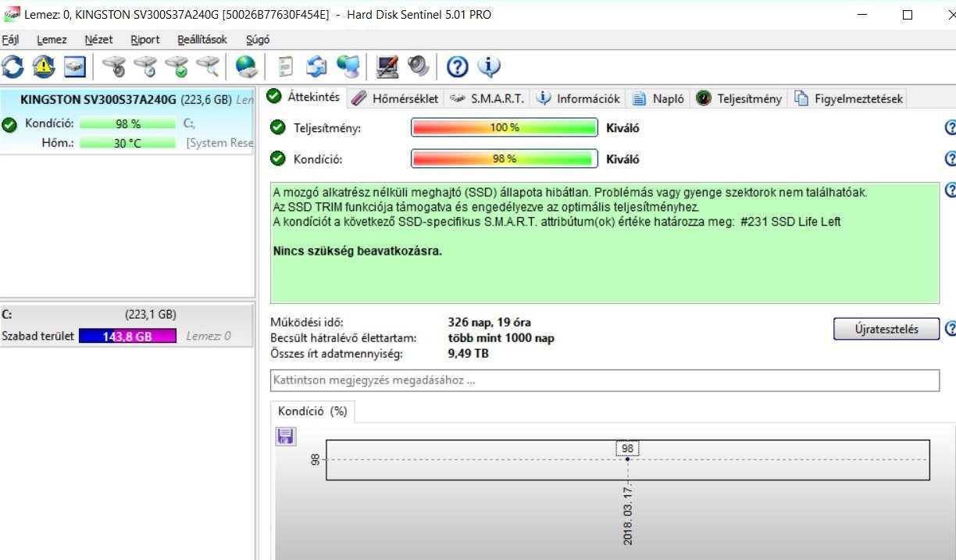Click the Működési idő label

pos(306,322)
